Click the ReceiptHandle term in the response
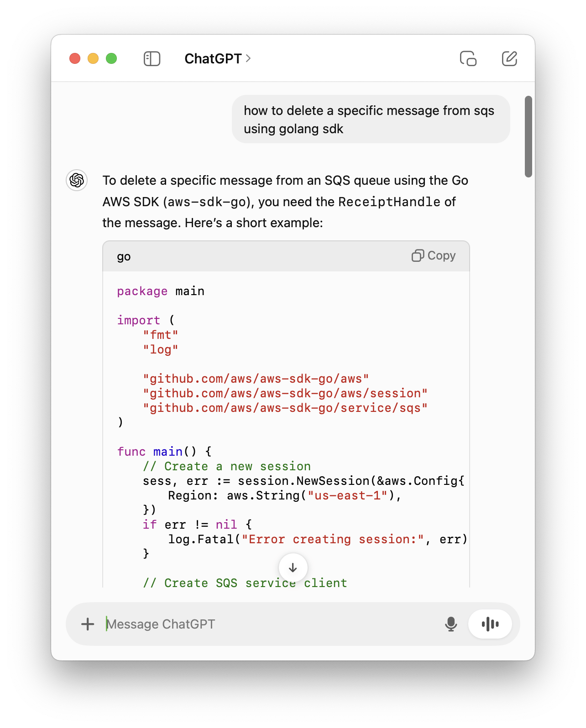This screenshot has width=586, height=728. [x=389, y=202]
